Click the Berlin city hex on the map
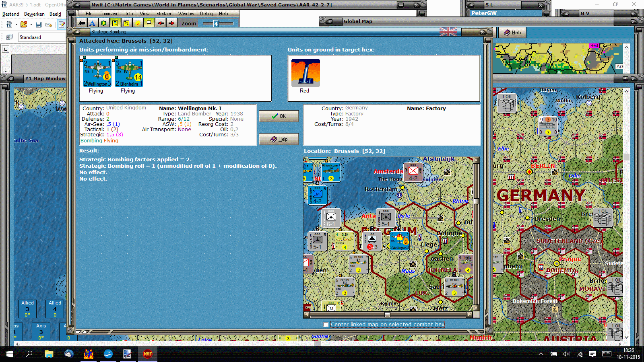The image size is (644, 362). (x=529, y=172)
